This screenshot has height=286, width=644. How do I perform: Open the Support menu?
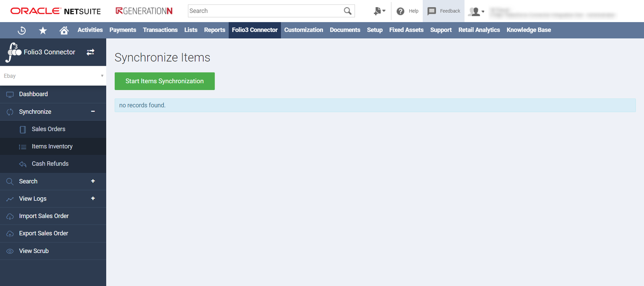coord(441,30)
